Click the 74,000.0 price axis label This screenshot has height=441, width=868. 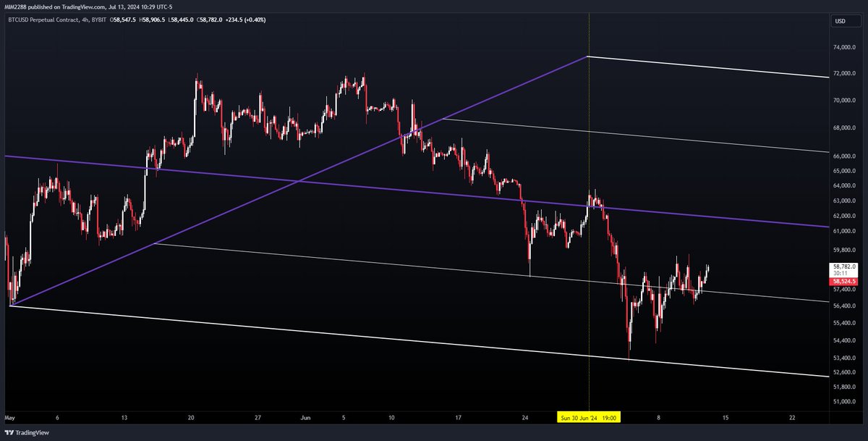tap(846, 48)
